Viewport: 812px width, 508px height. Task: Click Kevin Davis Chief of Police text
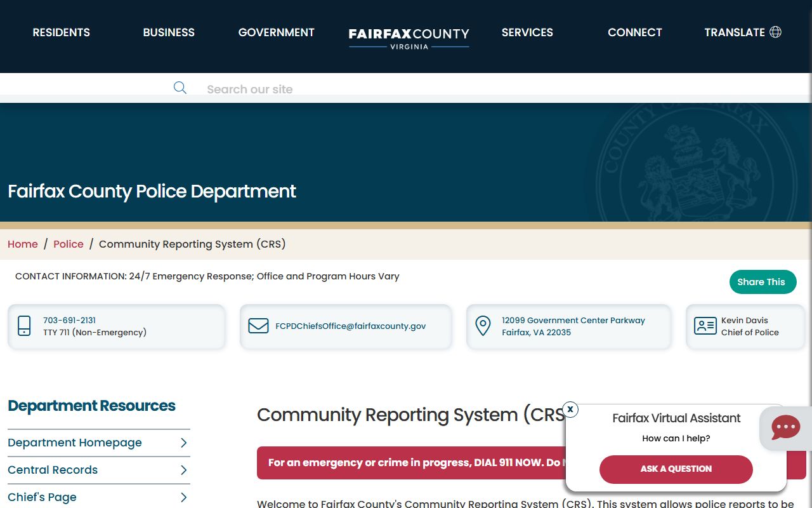[750, 326]
